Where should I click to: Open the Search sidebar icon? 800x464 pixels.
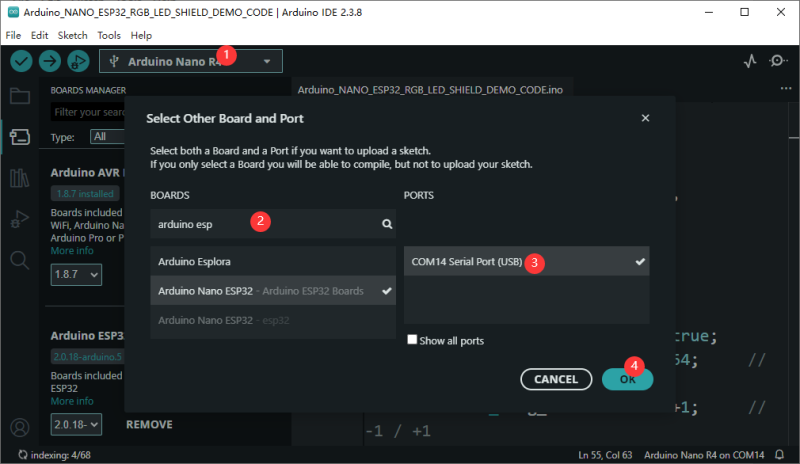20,260
